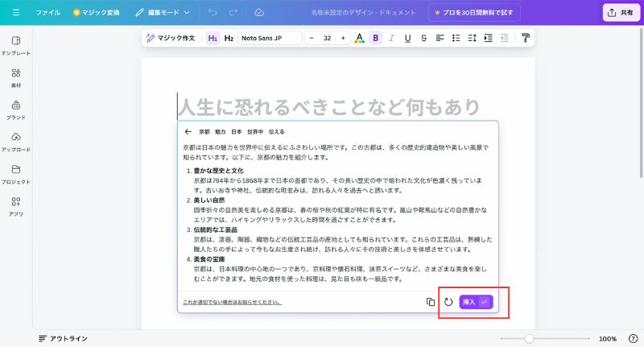This screenshot has height=347, width=644.
Task: Open the Noto Sans JP font dropdown
Action: pos(270,38)
